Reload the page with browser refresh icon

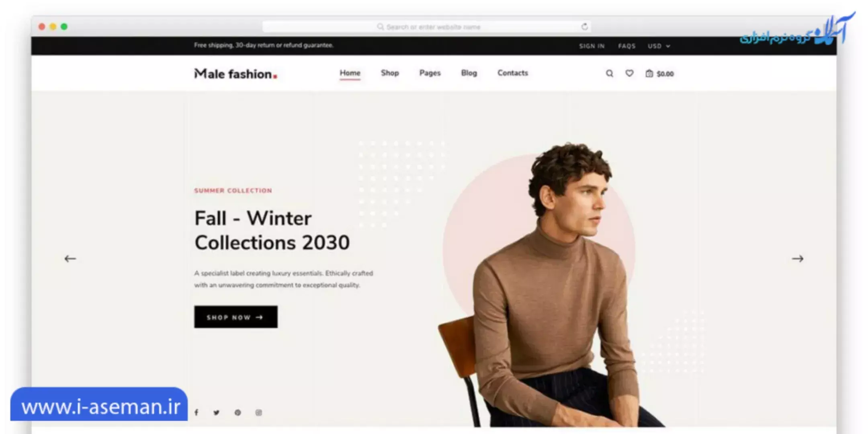point(584,27)
